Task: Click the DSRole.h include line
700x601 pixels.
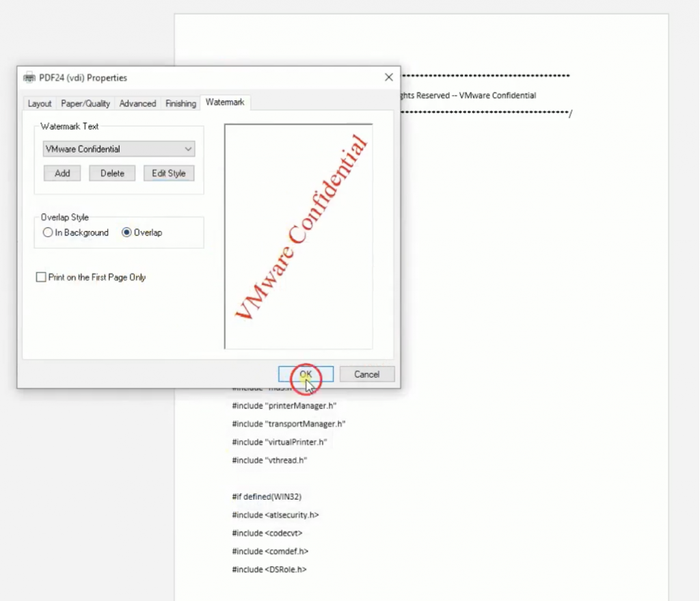Action: 269,570
